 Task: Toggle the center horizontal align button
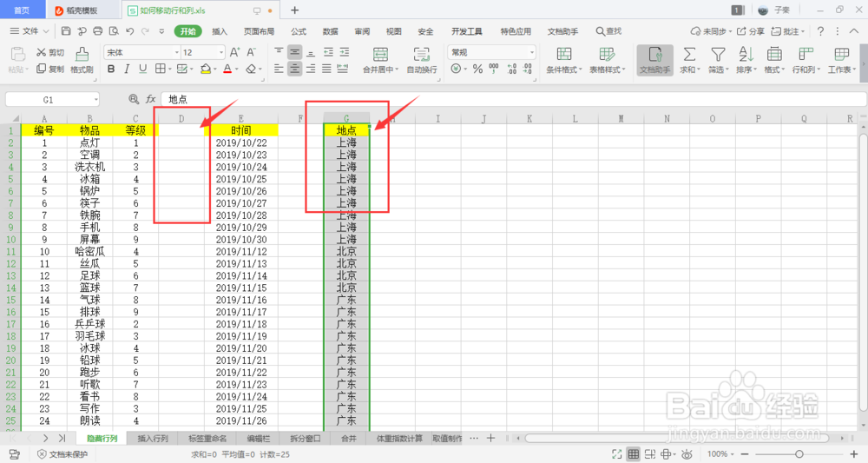pyautogui.click(x=294, y=69)
